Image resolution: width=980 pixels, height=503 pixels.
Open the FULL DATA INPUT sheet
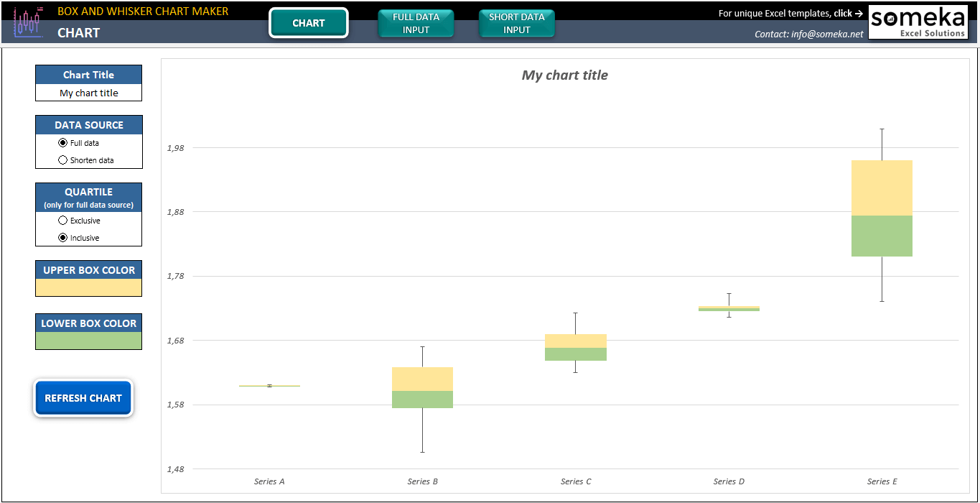(416, 22)
